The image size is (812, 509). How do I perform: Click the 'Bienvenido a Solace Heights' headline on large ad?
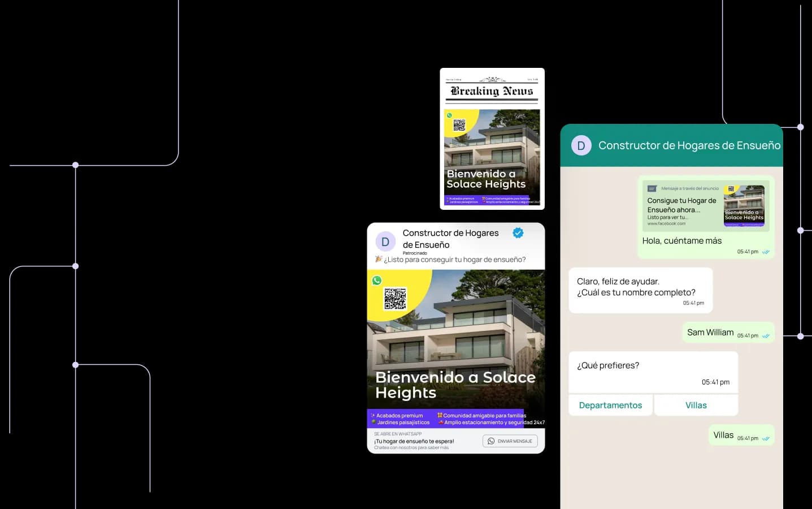point(455,385)
